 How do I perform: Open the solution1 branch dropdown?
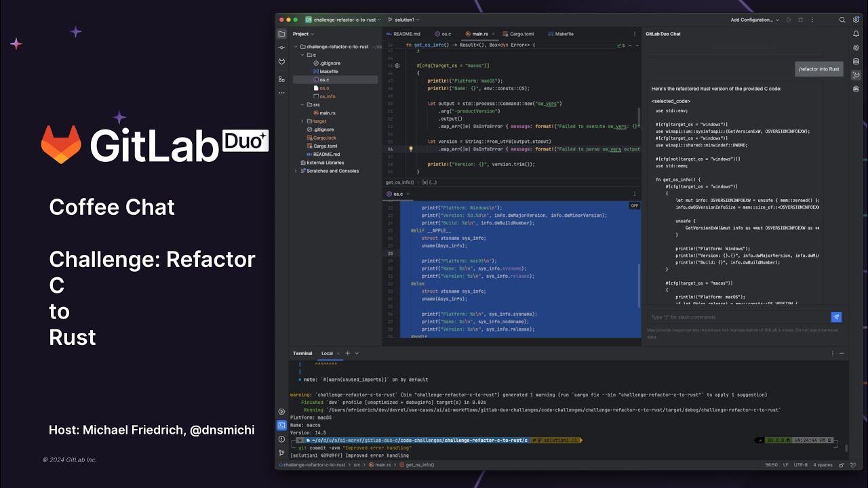coord(403,20)
